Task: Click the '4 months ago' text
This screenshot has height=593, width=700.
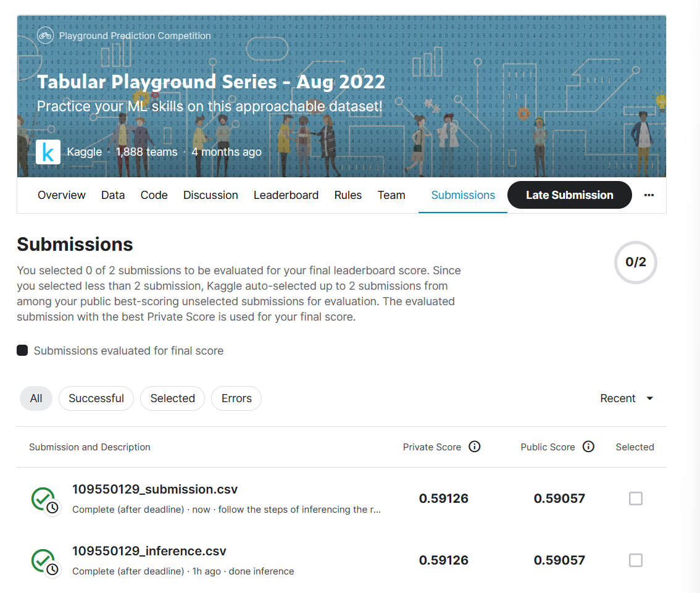Action: click(227, 152)
